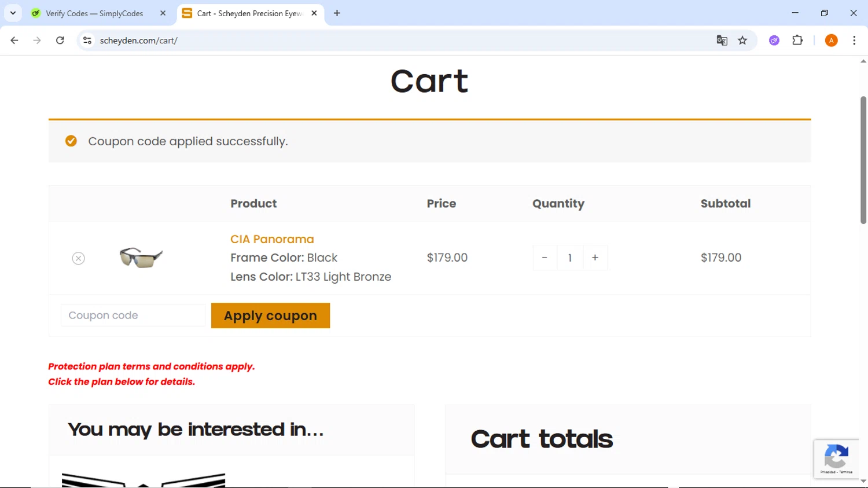Minimize the browser window
The image size is (868, 488).
[795, 13]
